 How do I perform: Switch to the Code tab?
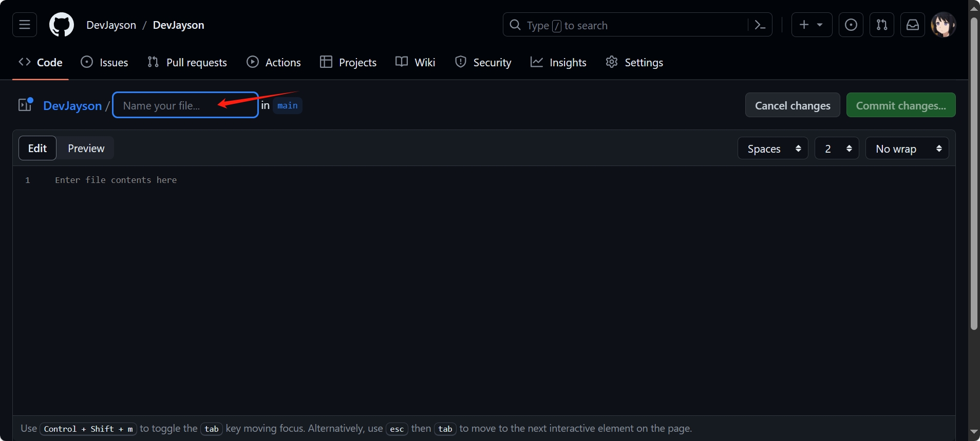click(41, 62)
